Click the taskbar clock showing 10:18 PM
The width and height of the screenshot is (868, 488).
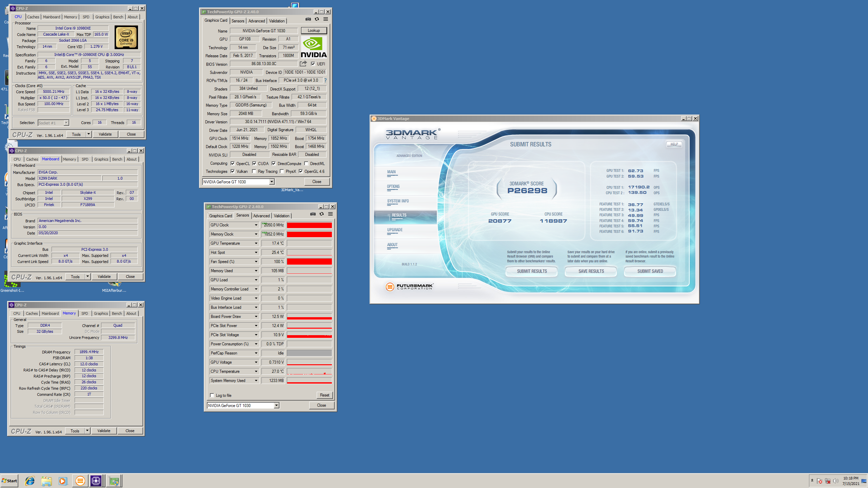[851, 481]
